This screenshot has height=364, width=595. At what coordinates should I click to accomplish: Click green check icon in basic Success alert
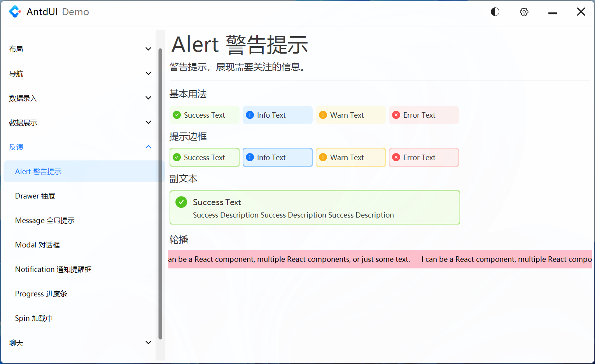(x=177, y=115)
